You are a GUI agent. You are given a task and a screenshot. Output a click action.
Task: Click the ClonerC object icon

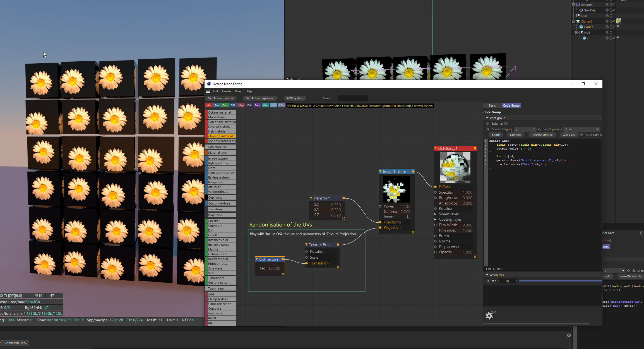point(578,21)
